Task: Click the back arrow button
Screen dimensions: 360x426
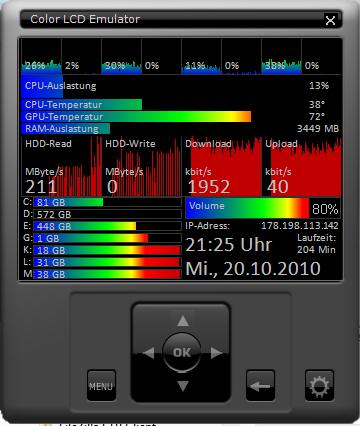Action: point(260,386)
